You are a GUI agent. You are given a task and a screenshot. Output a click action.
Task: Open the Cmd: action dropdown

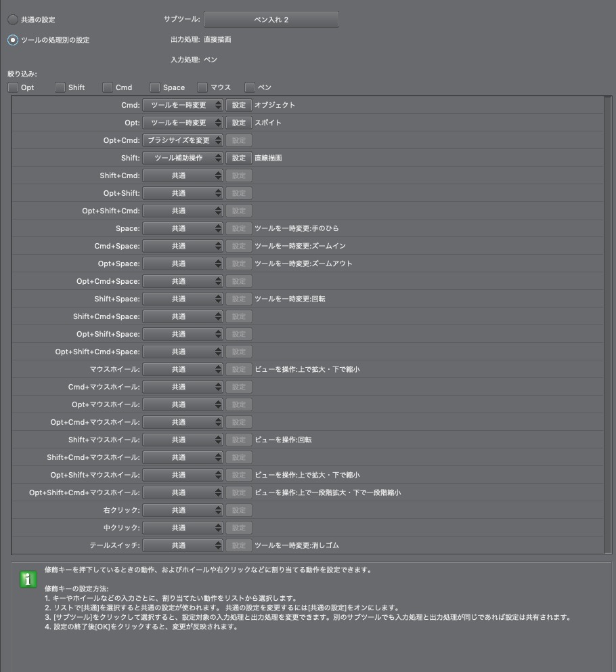(x=183, y=105)
